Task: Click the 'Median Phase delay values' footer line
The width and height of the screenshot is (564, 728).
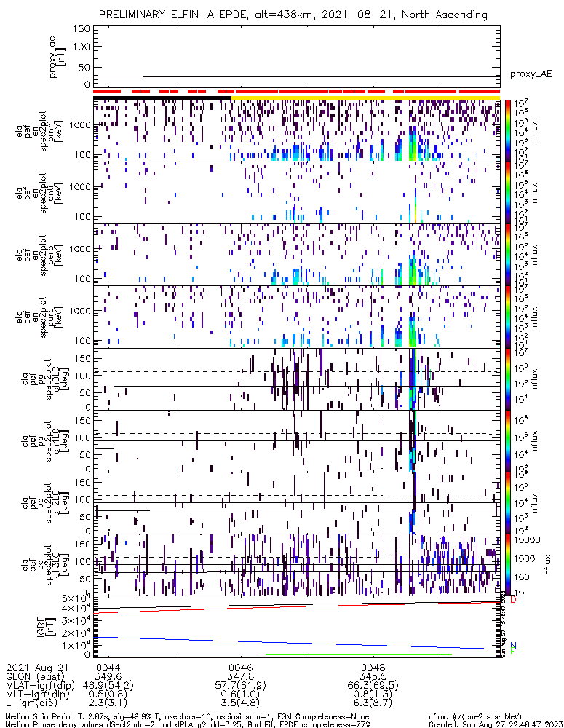Action: coord(188,724)
